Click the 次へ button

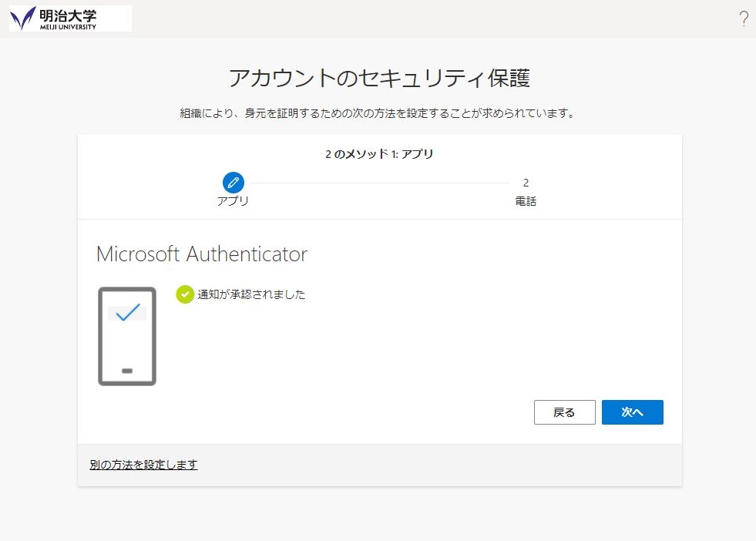pyautogui.click(x=632, y=412)
